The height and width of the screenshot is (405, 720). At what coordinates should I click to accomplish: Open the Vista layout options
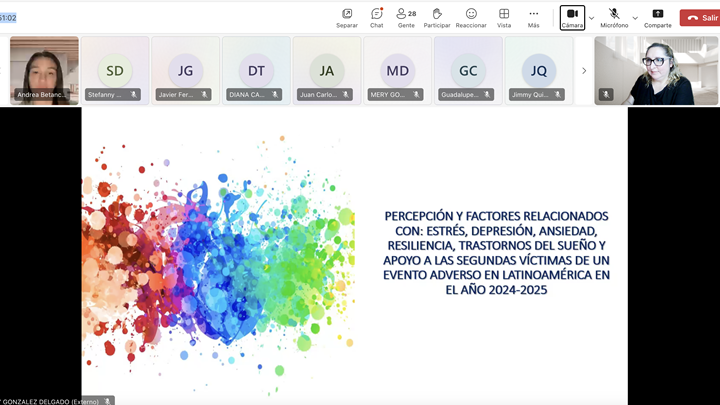coord(504,15)
